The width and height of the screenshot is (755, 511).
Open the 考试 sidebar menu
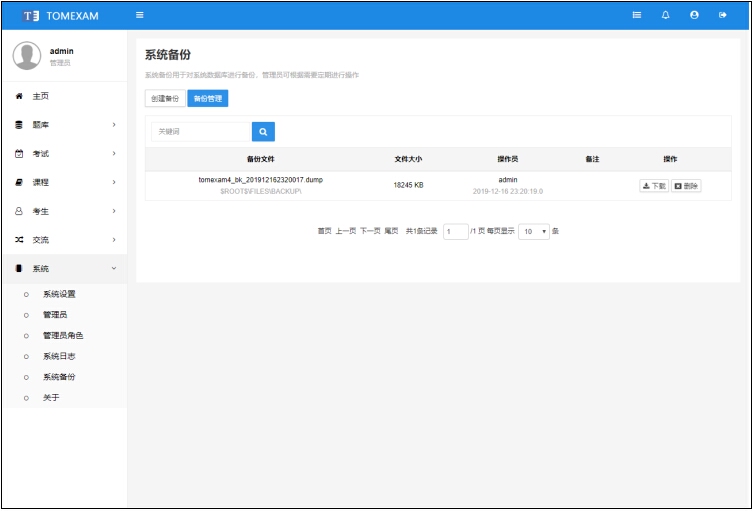tap(65, 154)
